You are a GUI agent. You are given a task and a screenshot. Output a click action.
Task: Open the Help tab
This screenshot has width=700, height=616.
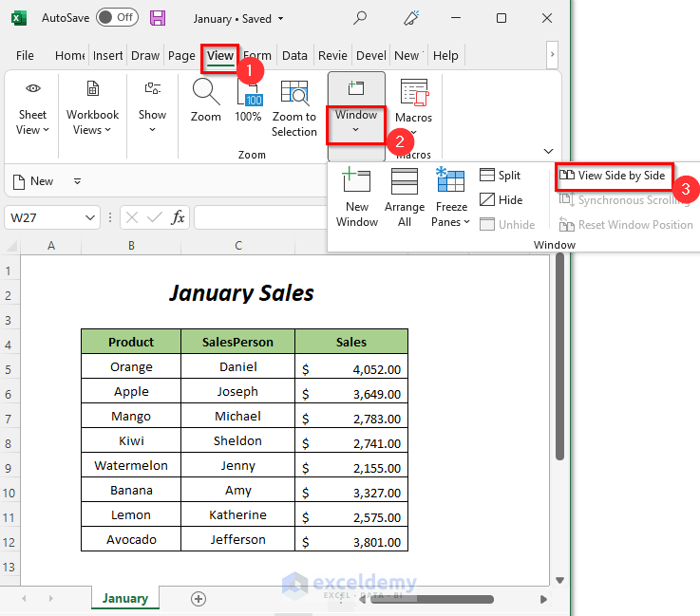point(445,56)
